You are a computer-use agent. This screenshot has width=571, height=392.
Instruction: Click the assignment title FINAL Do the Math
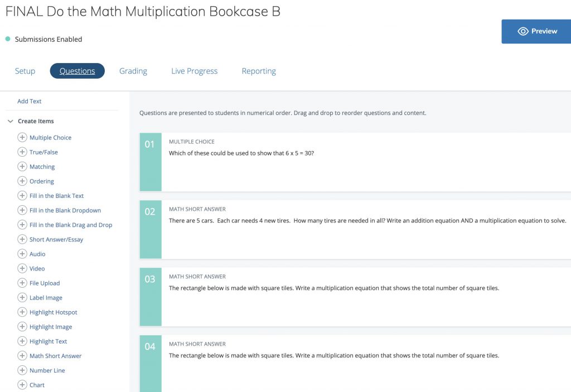[143, 12]
